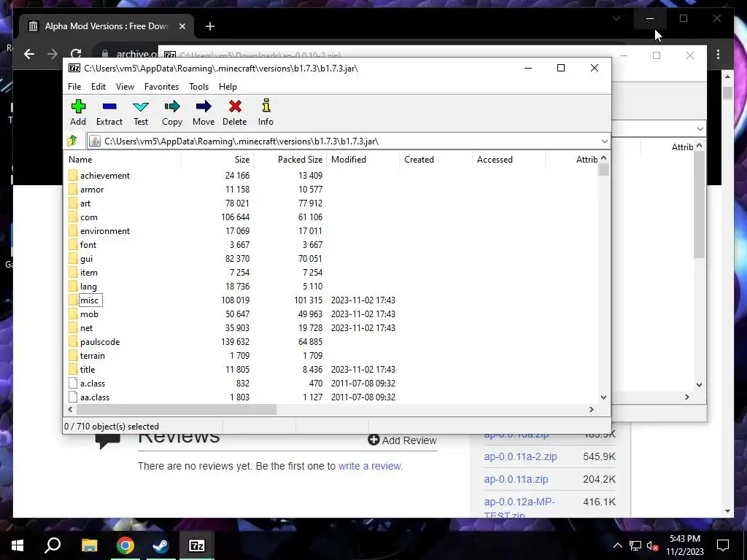747x560 pixels.
Task: Sort by Size column header
Action: [217, 160]
